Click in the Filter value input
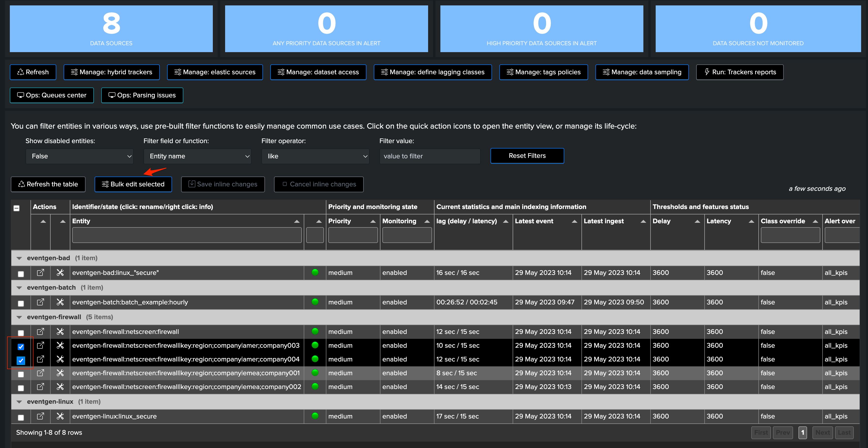The image size is (868, 448). (430, 156)
